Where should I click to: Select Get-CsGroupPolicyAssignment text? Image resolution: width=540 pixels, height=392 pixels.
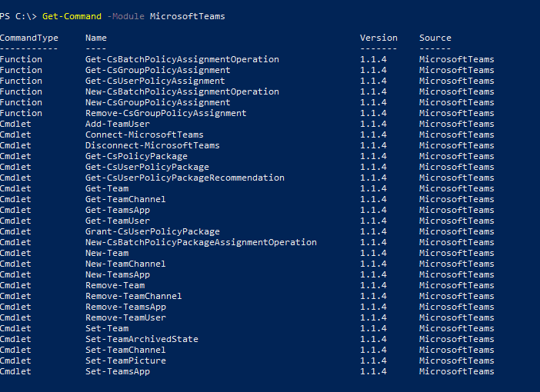pyautogui.click(x=158, y=70)
